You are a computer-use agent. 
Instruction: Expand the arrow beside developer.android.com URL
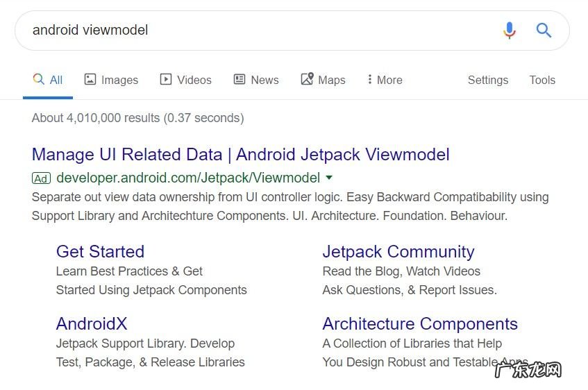click(329, 178)
